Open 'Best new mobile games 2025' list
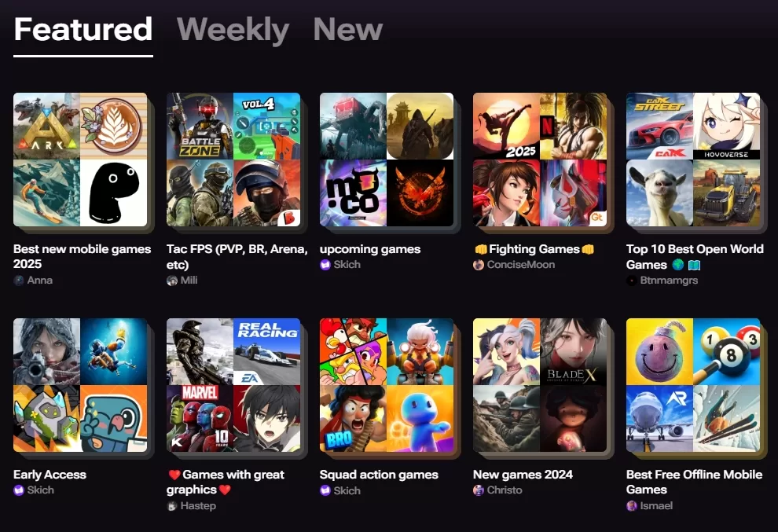778x532 pixels. pos(82,256)
